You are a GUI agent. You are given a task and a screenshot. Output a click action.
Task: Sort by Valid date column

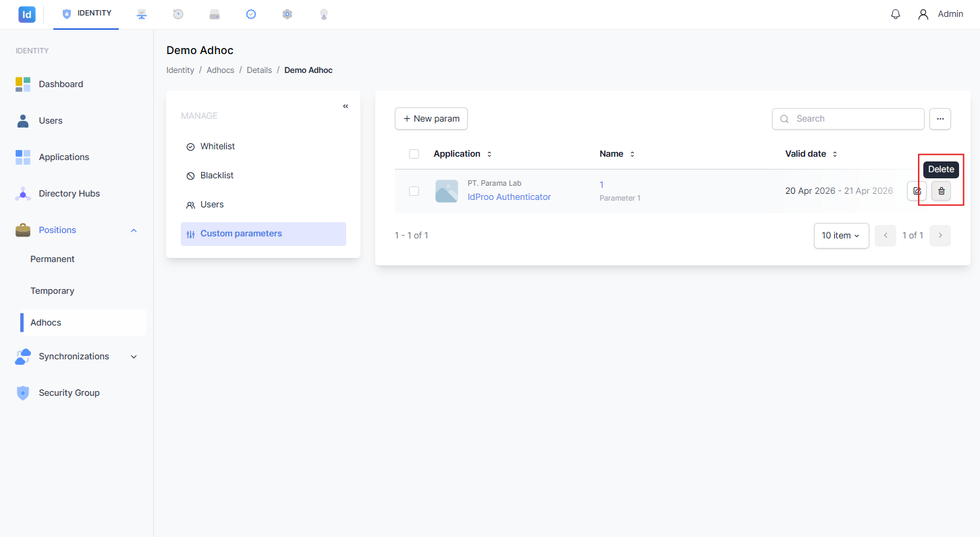coord(811,154)
